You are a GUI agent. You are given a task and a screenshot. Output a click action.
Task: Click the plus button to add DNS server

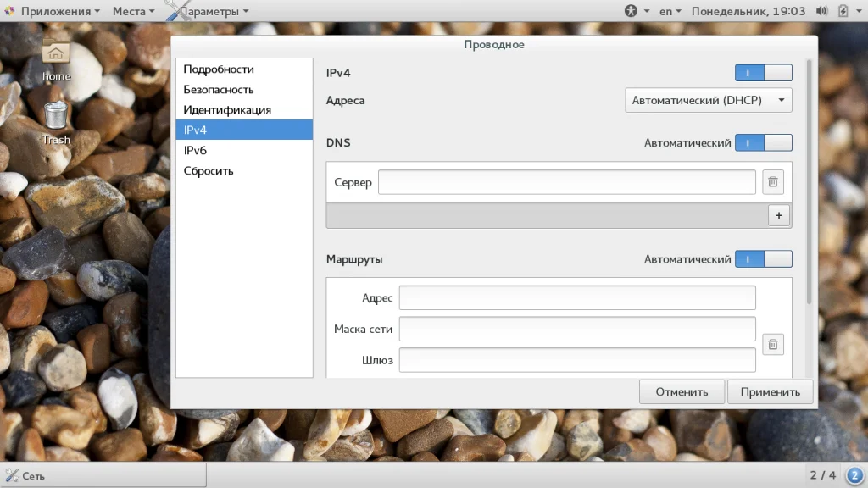778,215
